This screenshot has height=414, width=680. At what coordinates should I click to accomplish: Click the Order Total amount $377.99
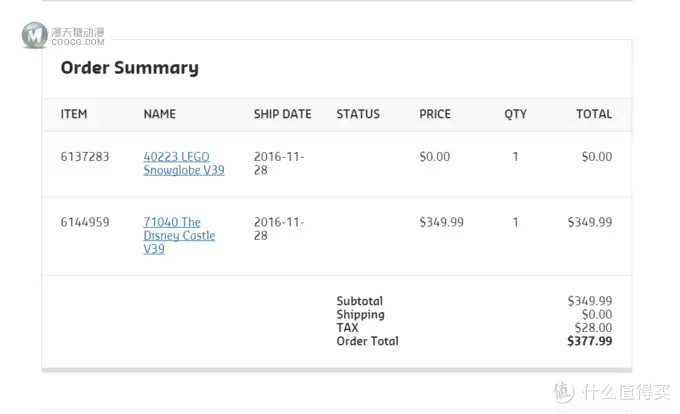590,341
